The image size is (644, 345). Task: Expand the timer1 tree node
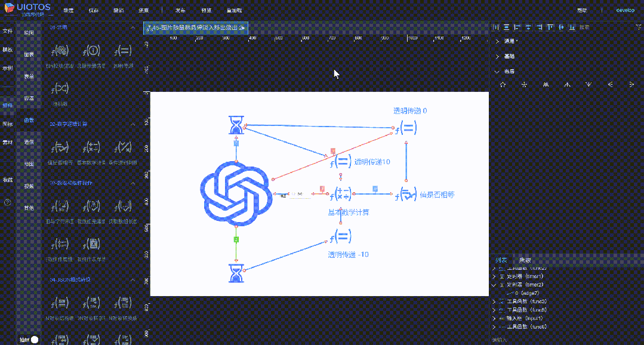point(494,276)
